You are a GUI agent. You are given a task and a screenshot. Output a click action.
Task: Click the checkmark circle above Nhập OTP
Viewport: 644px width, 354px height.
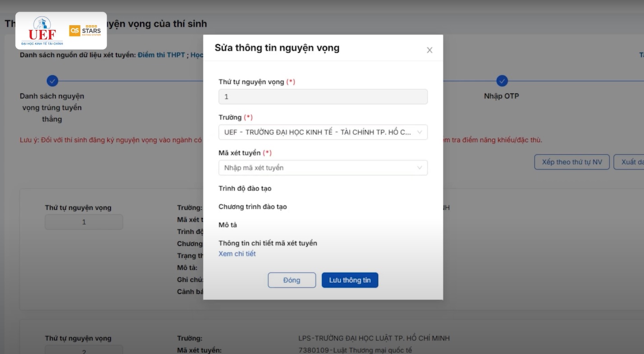point(502,81)
